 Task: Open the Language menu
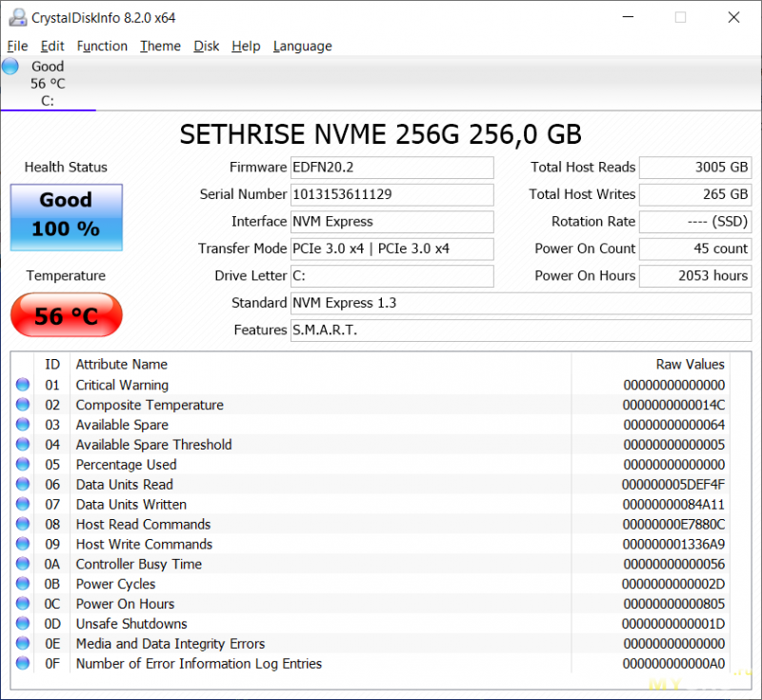point(302,46)
